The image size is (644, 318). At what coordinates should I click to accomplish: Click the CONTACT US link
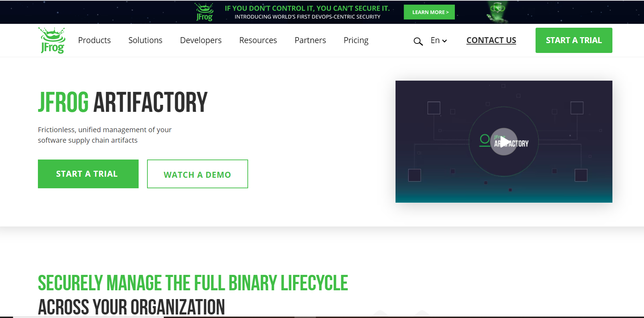(491, 40)
